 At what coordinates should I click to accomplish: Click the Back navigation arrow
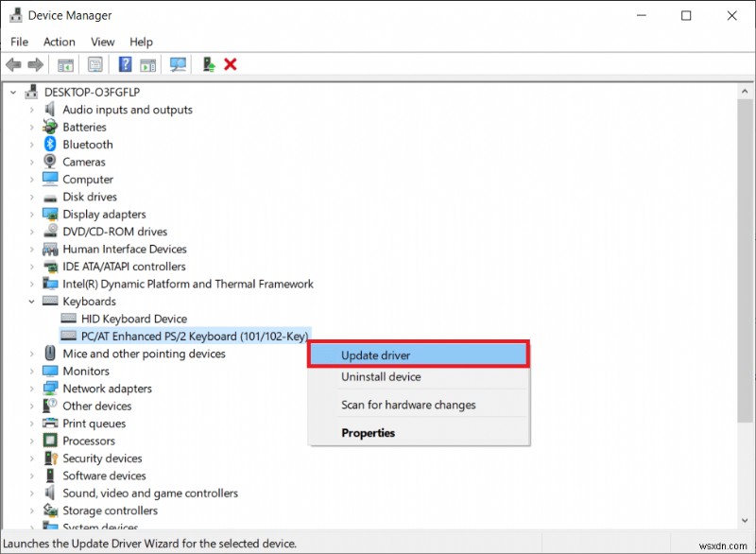point(12,64)
